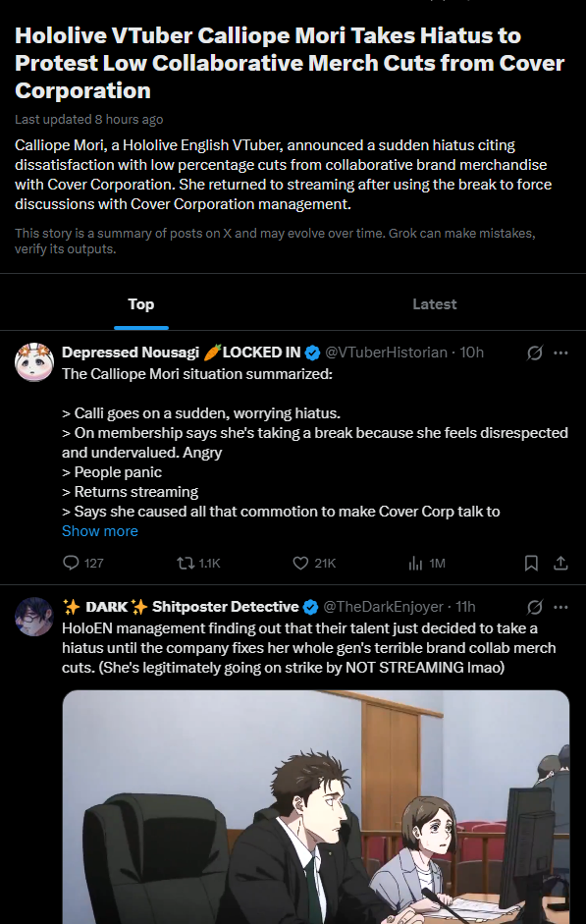Click Depressed Nousagi avatar picture
The width and height of the screenshot is (586, 924).
[34, 361]
